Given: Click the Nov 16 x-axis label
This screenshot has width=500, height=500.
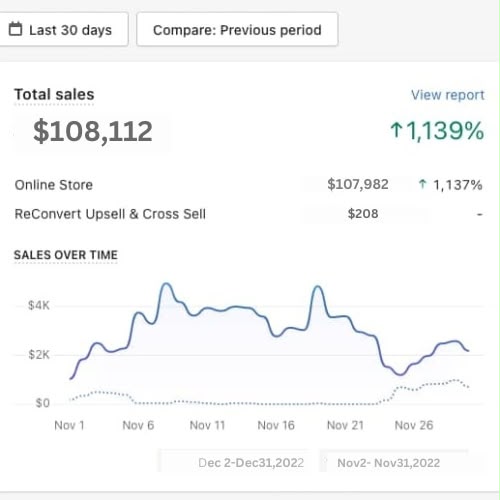Looking at the screenshot, I should click(x=276, y=425).
